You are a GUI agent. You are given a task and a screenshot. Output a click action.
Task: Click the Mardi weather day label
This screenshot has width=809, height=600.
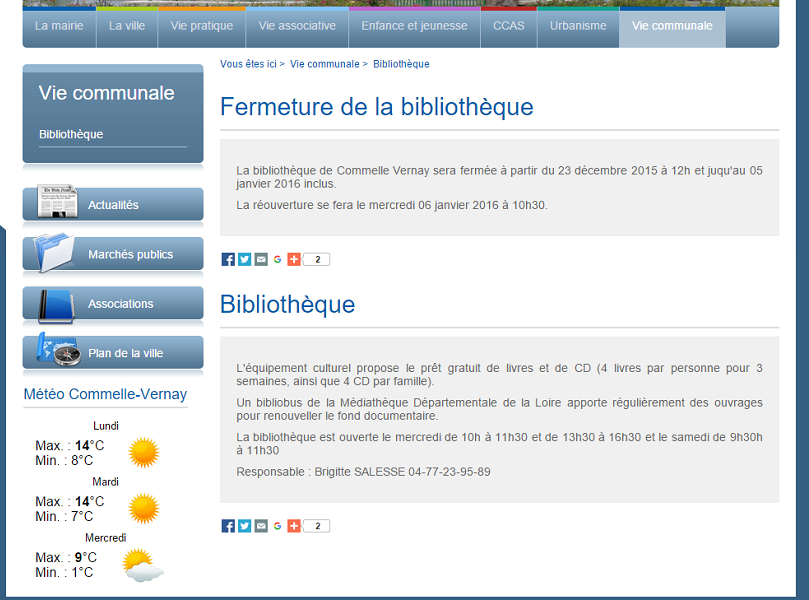coord(105,481)
